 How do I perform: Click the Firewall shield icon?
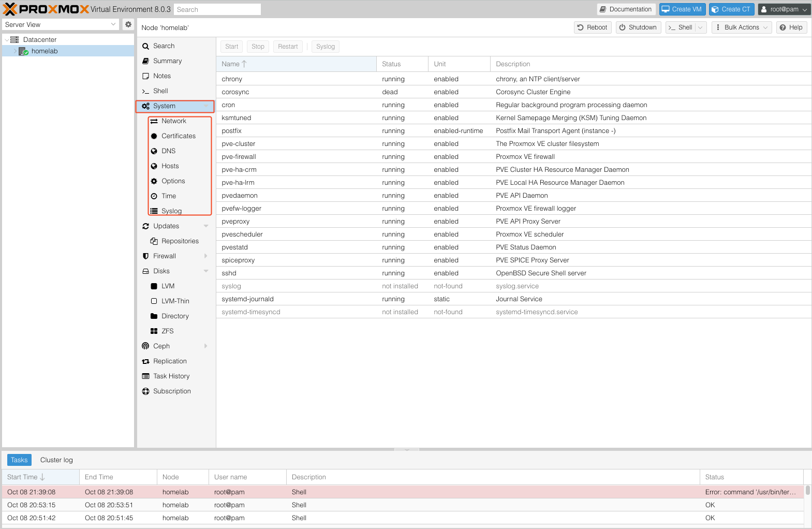(x=146, y=256)
